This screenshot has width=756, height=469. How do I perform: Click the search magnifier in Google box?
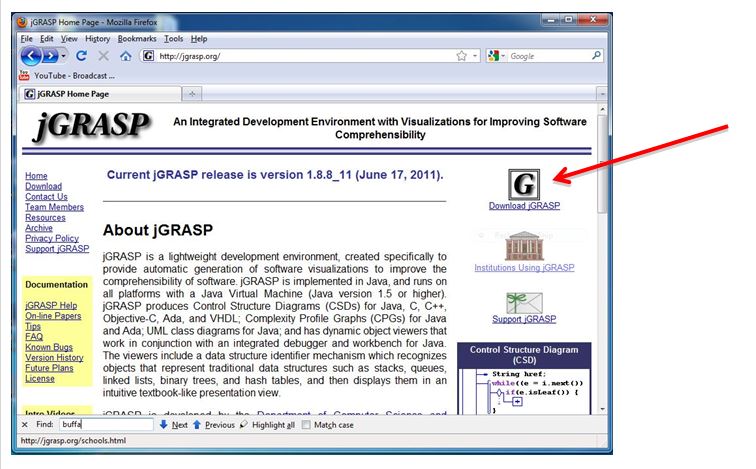point(597,56)
